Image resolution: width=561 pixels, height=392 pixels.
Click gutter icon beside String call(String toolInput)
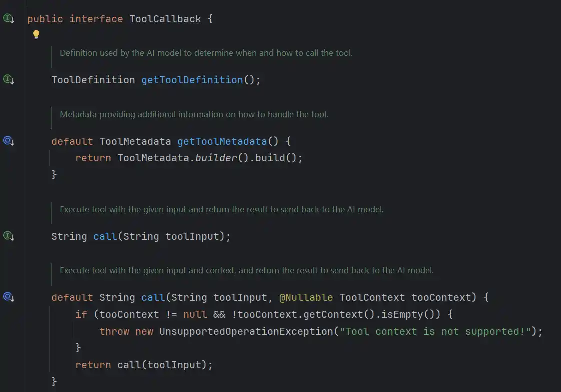pyautogui.click(x=9, y=236)
